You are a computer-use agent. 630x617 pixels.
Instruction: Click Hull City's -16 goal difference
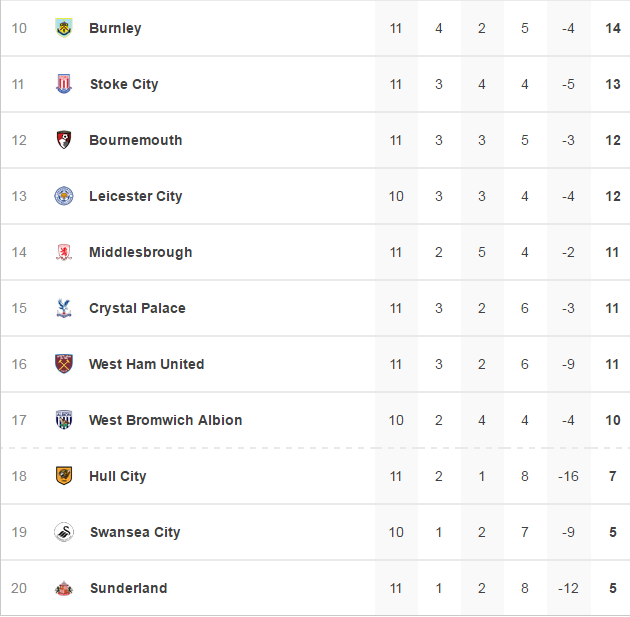(x=568, y=476)
